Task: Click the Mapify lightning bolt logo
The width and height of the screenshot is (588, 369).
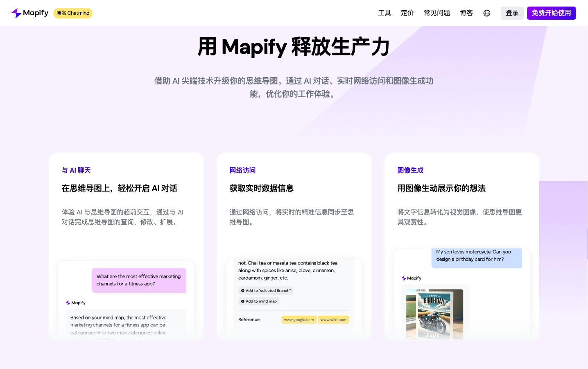Action: 16,13
